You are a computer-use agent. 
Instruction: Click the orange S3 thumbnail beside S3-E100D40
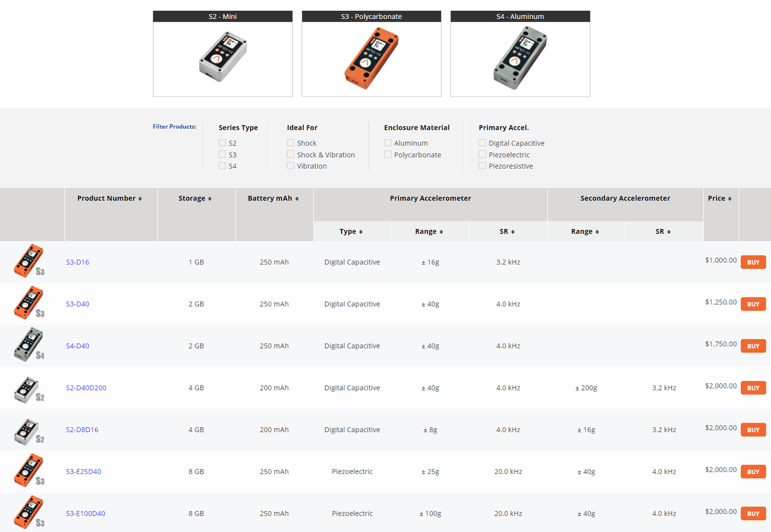[28, 513]
